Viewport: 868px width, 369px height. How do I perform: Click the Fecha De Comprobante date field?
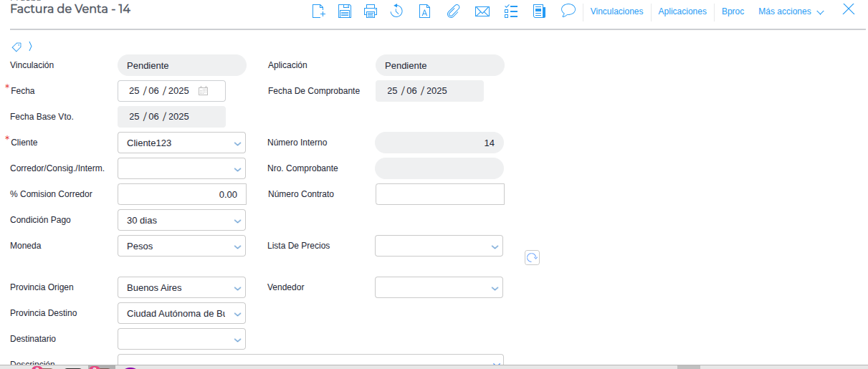(429, 91)
